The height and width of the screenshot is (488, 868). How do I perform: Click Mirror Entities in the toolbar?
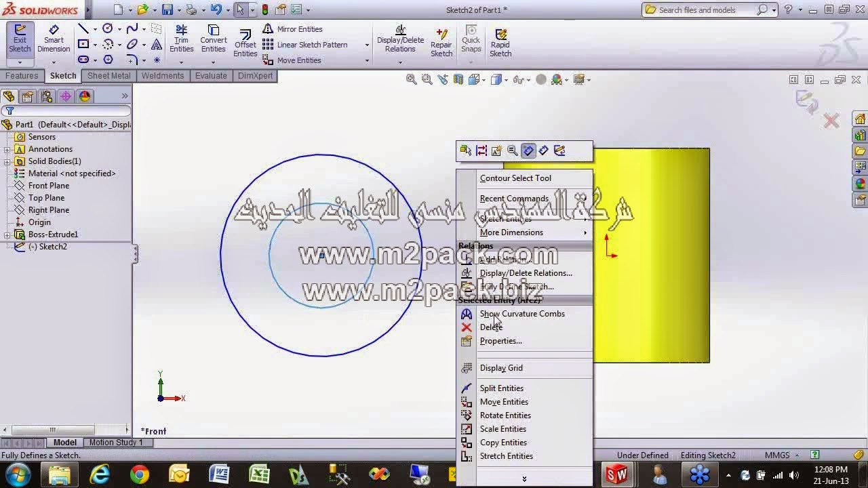(292, 29)
